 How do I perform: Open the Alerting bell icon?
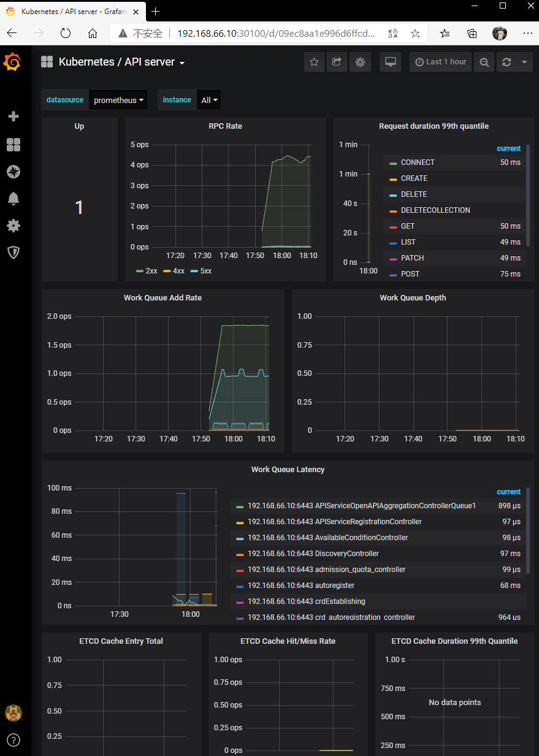tap(13, 199)
